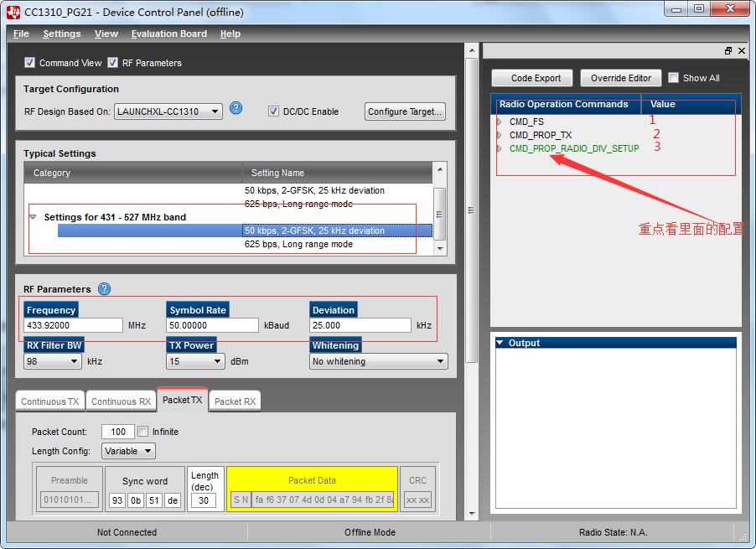
Task: Click the Length (dec) field
Action: pos(204,500)
